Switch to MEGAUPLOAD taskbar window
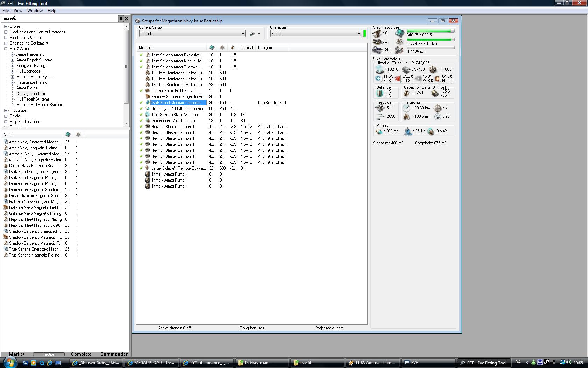 coord(152,363)
